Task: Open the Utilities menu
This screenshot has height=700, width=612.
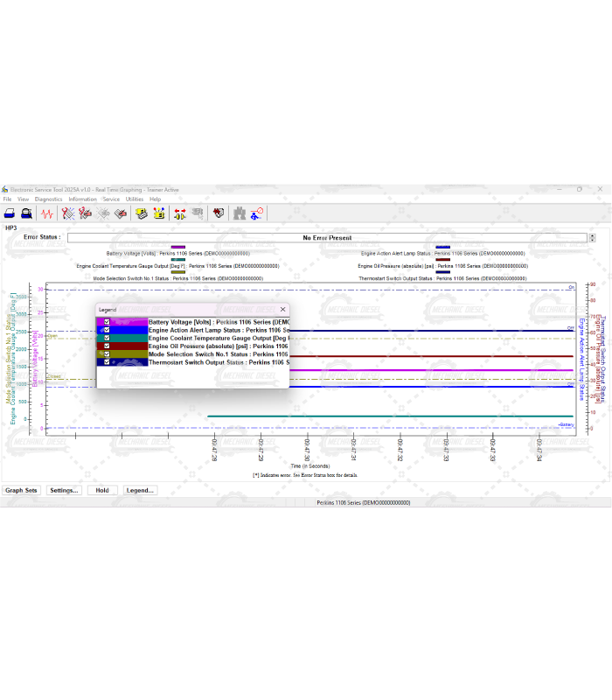Action: coord(135,199)
